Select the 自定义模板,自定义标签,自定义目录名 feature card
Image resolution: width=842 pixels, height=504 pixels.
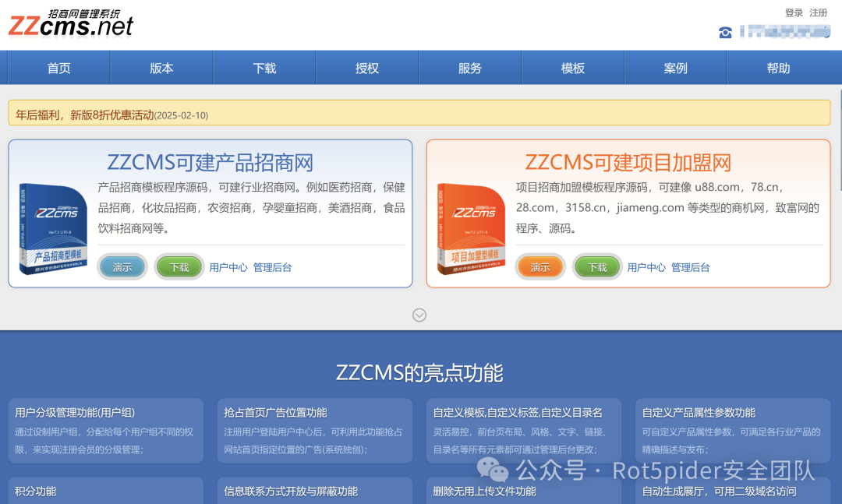pyautogui.click(x=524, y=431)
